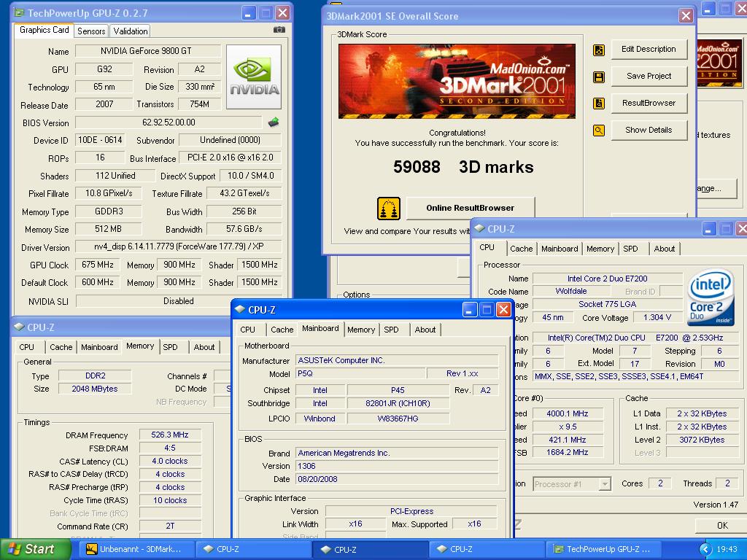
Task: Open Processor #1 selection dropdown
Action: click(x=572, y=484)
